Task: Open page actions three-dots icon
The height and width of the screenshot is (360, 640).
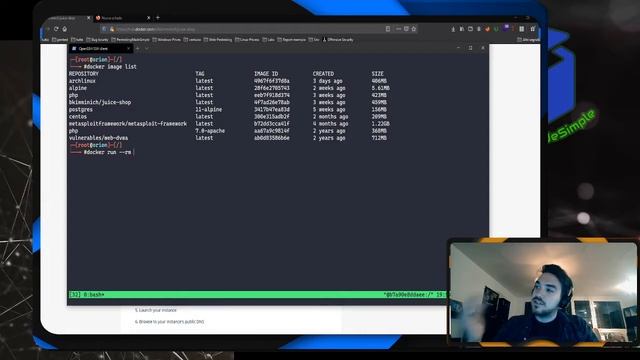Action: pyautogui.click(x=398, y=29)
